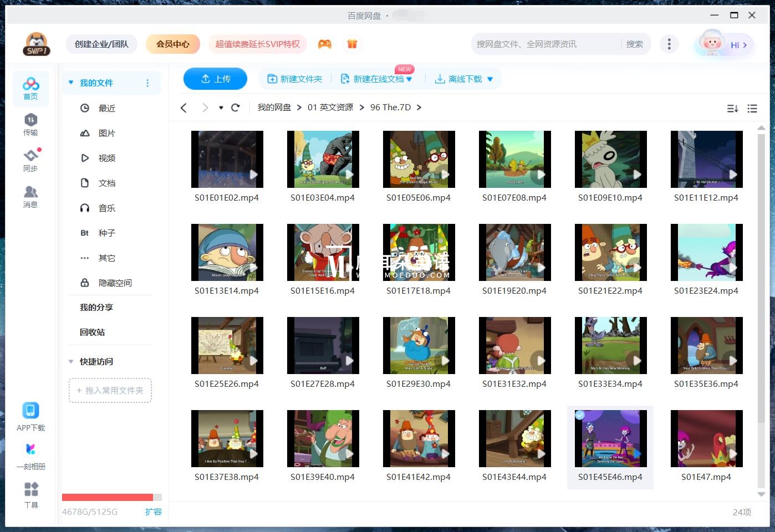Go to 01 英文资源 in the breadcrumb
Image resolution: width=775 pixels, height=532 pixels.
[330, 107]
